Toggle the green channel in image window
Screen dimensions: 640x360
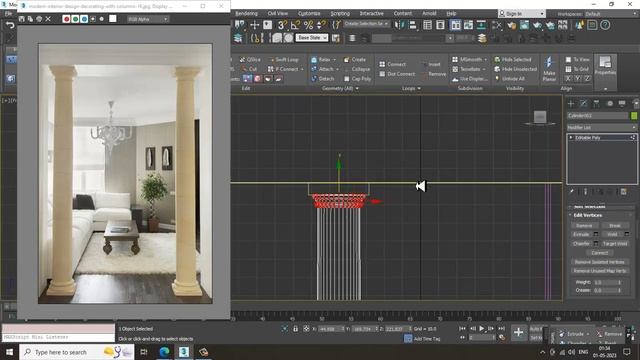pyautogui.click(x=75, y=19)
